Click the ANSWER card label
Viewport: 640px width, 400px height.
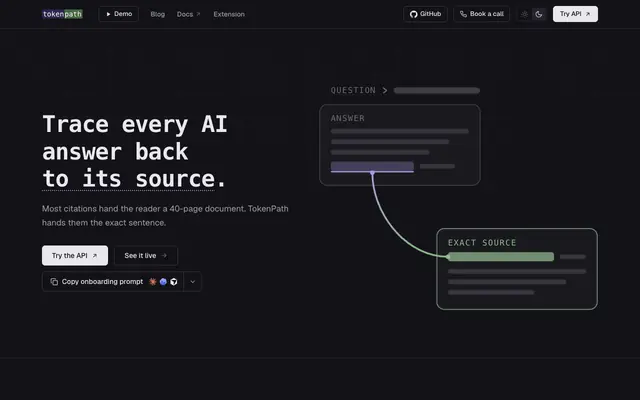coord(348,118)
